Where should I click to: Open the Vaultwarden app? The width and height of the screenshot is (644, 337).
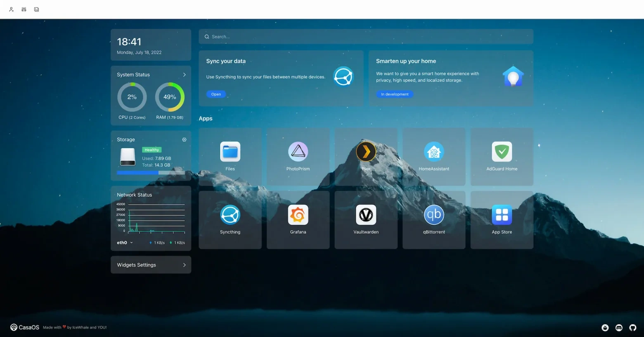pos(366,215)
